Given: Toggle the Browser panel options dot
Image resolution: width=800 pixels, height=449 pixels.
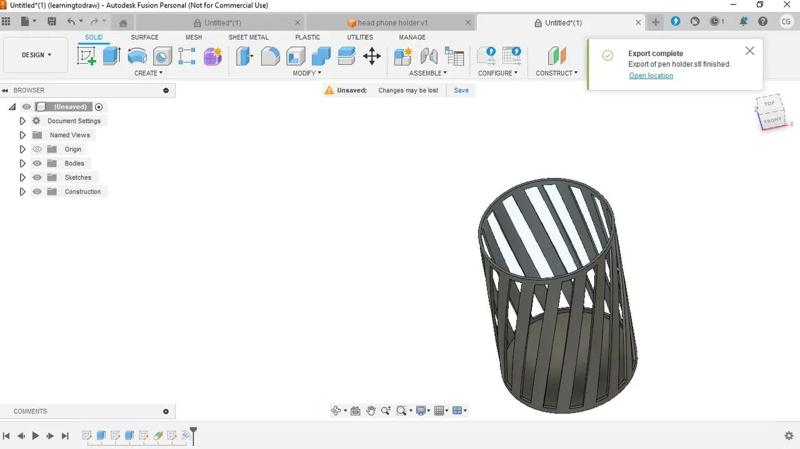Looking at the screenshot, I should coord(166,90).
